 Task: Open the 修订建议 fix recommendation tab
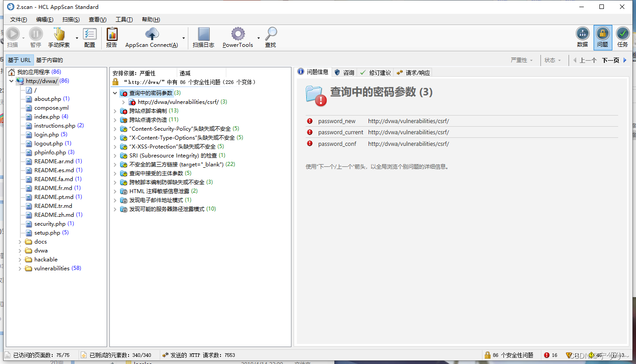(x=376, y=72)
